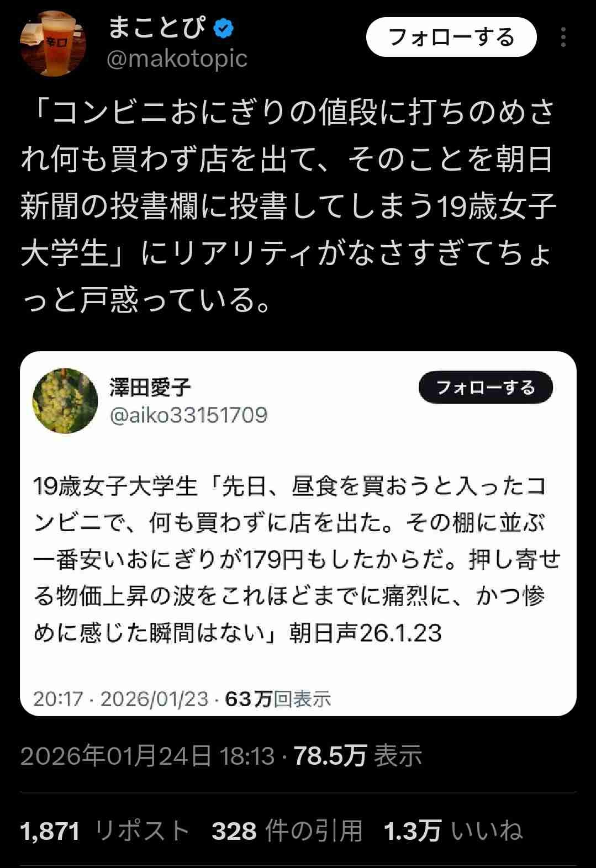
Task: Click the quoted tweet's 20:17 · 2026/01/23 timestamp
Action: (121, 699)
